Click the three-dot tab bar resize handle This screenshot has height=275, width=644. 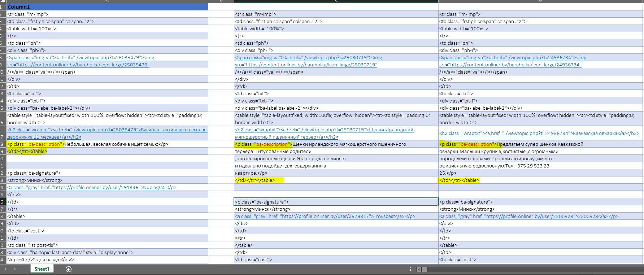pos(410,269)
